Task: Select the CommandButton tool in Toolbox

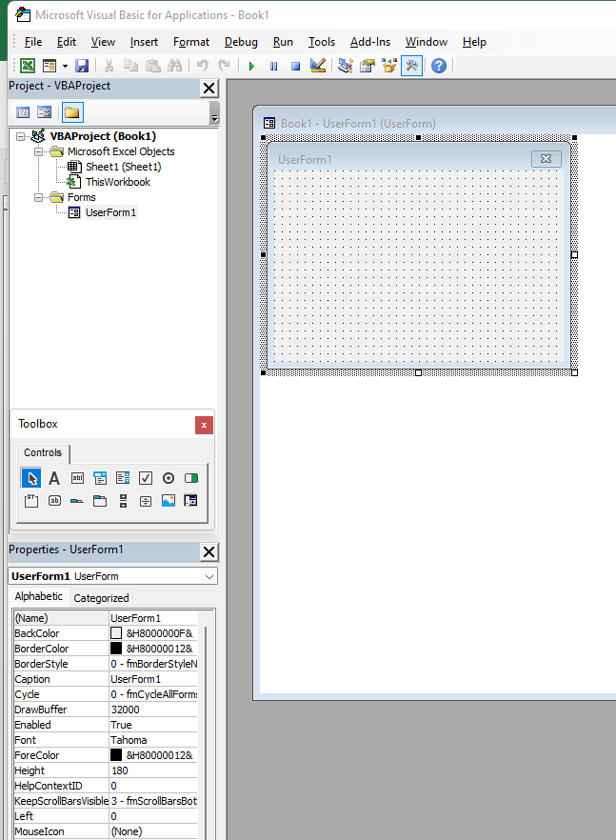Action: pyautogui.click(x=54, y=501)
